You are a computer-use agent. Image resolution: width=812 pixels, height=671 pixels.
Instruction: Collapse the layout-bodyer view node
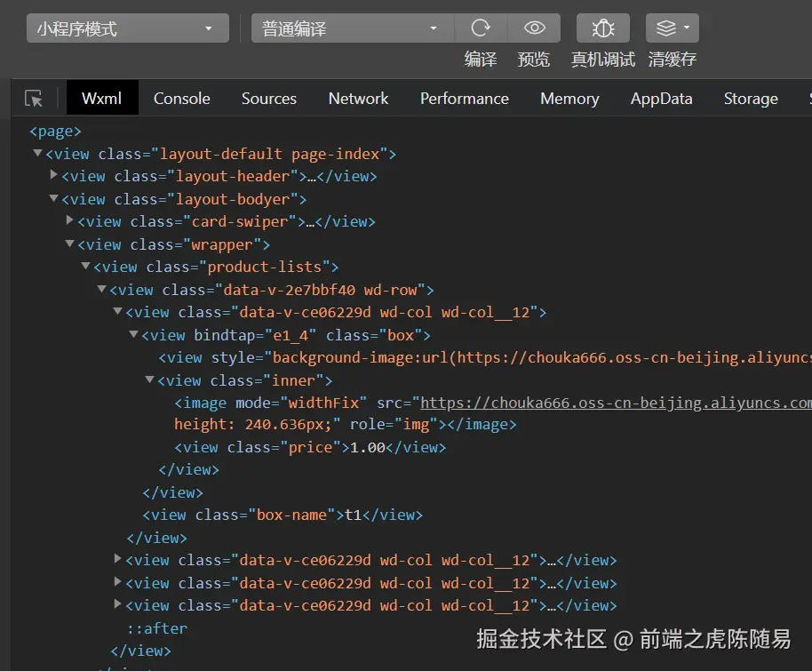(53, 198)
